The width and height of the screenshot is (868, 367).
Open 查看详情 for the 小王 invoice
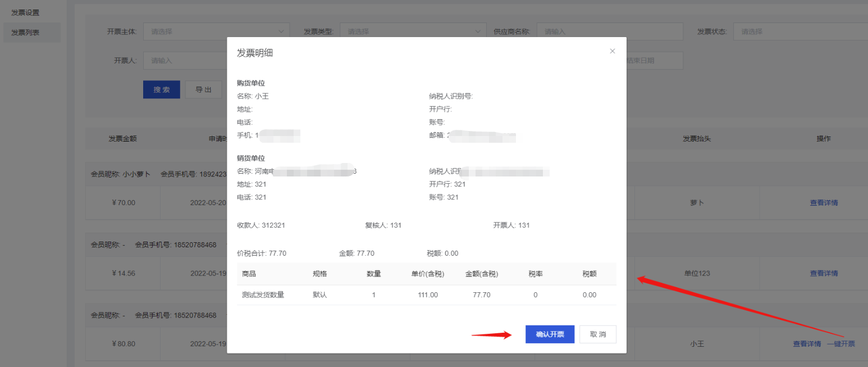pyautogui.click(x=807, y=344)
